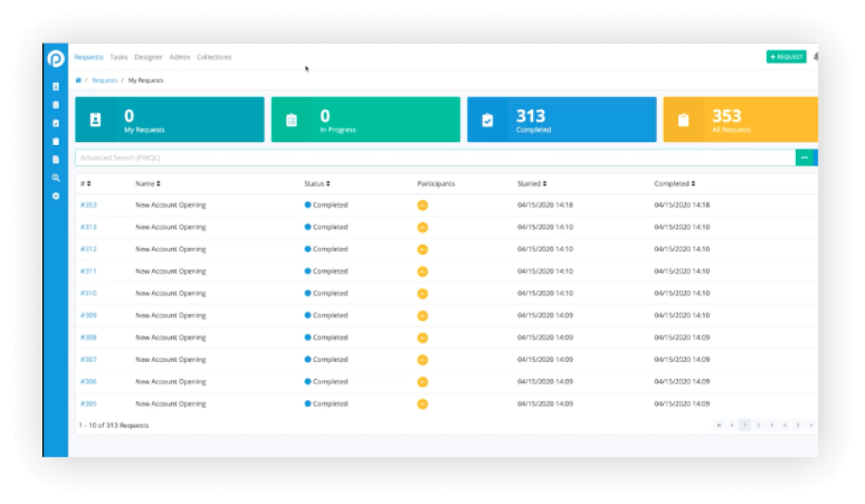Toggle sorting on the Completed column
Viewport: 865px width, 504px height.
pyautogui.click(x=692, y=183)
